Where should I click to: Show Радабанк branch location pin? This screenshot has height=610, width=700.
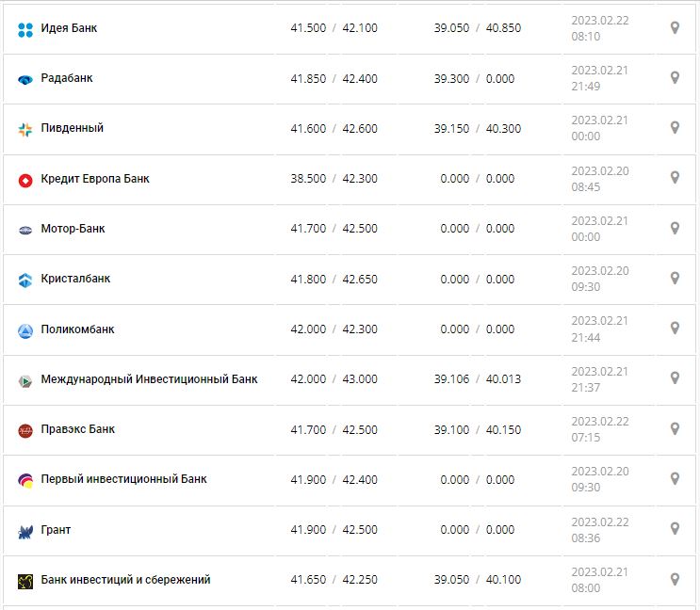tap(675, 78)
